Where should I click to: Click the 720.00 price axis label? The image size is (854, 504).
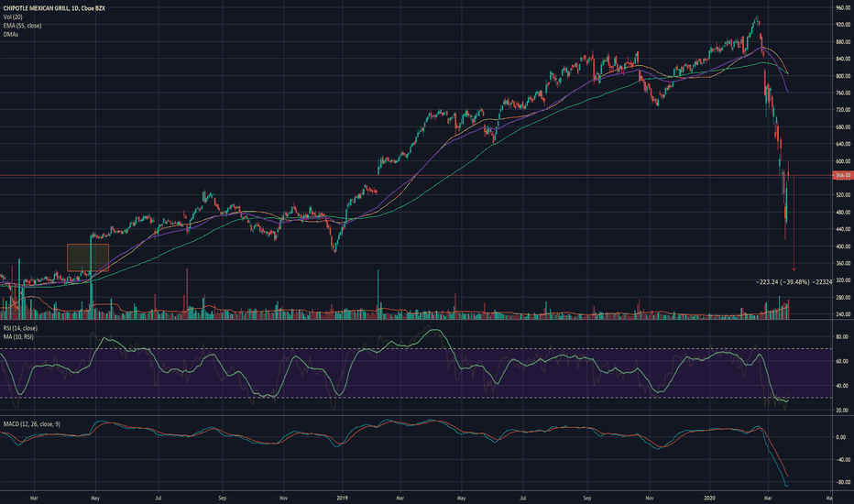pos(843,110)
